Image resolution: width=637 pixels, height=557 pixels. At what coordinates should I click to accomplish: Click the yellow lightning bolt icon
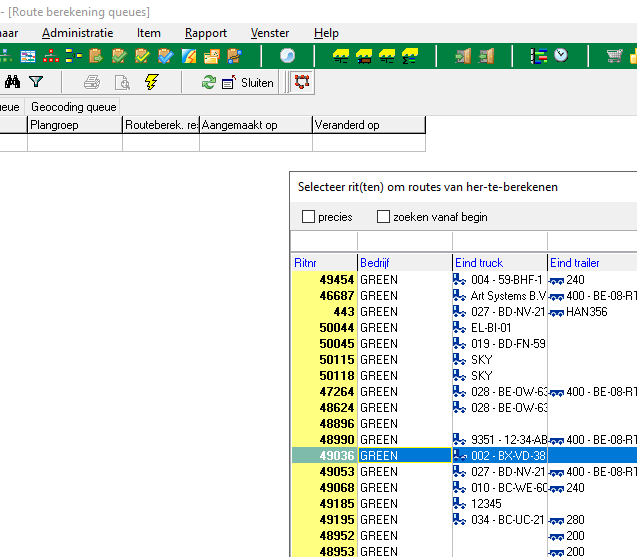[x=151, y=82]
